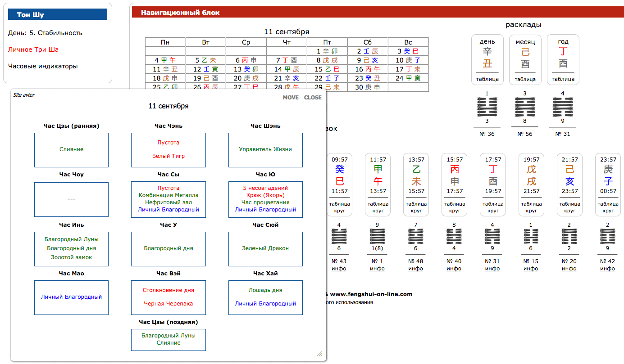The width and height of the screenshot is (624, 364).
Task: Click MOVE in the popup header
Action: coord(291,98)
